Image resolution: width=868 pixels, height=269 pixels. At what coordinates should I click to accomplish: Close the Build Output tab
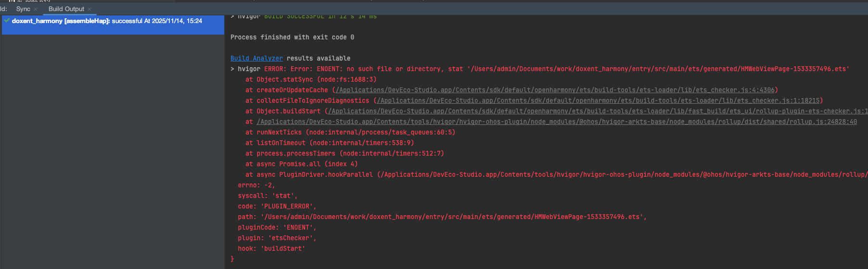(89, 9)
